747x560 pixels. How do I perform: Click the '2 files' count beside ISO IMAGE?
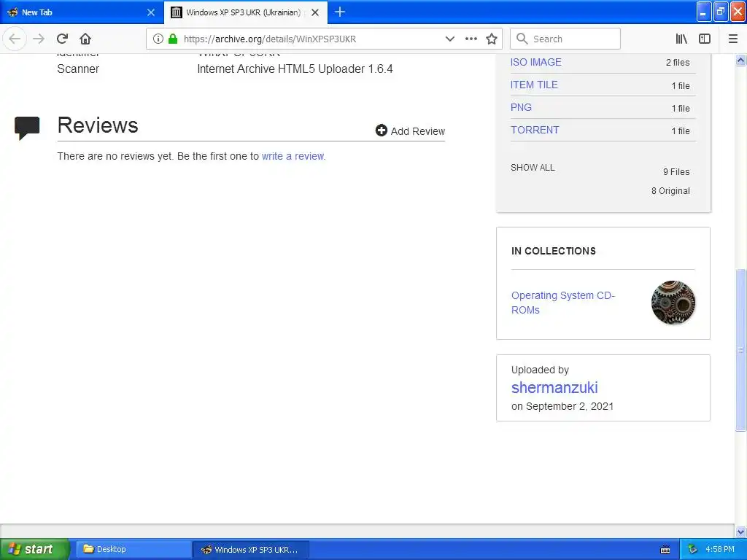678,63
